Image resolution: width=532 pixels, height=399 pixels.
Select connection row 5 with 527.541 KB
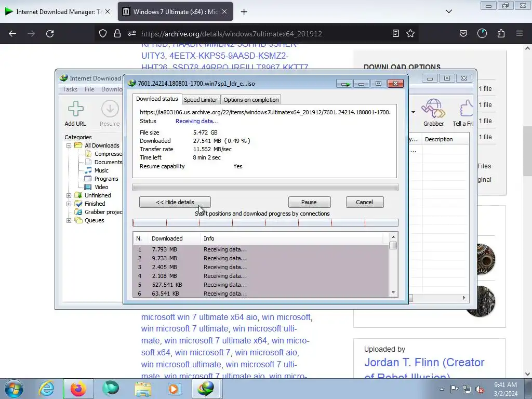pos(261,285)
